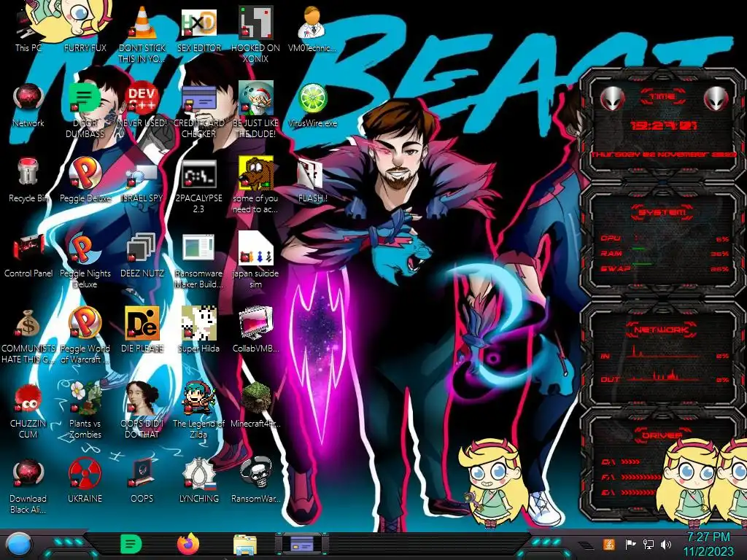Click the SYSTEM widget header

pyautogui.click(x=662, y=211)
